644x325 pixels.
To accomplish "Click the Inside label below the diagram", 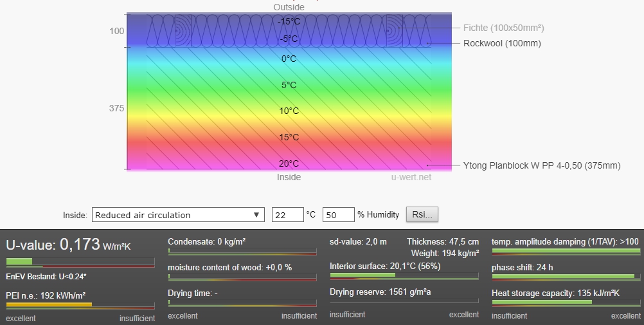I will click(289, 178).
